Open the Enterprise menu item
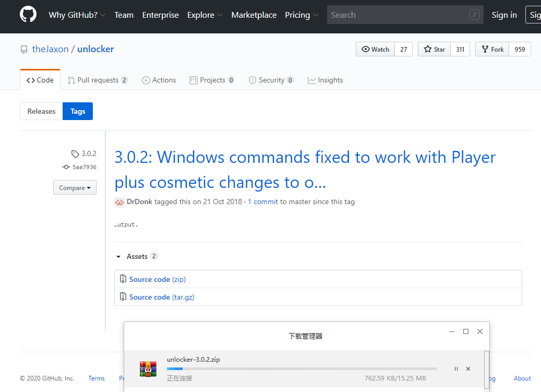Screen dimensions: 541x392 [161, 15]
